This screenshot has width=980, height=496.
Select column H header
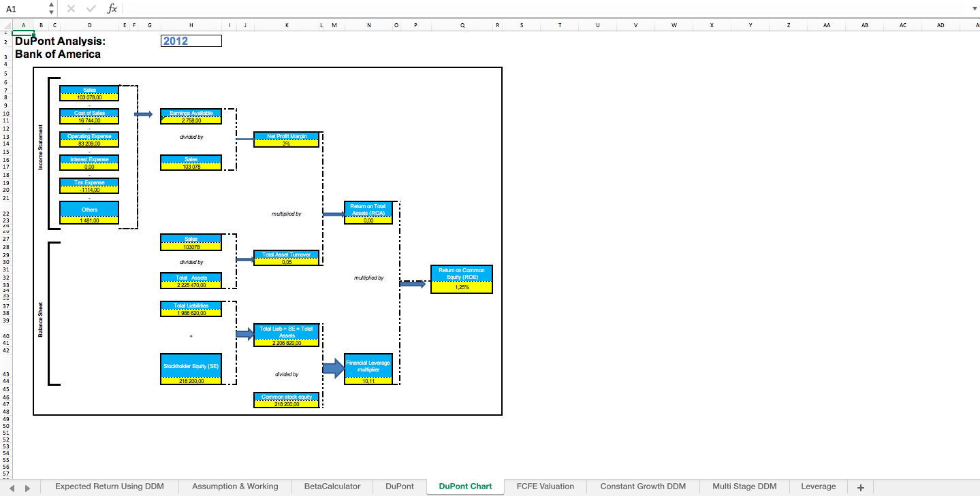click(191, 25)
